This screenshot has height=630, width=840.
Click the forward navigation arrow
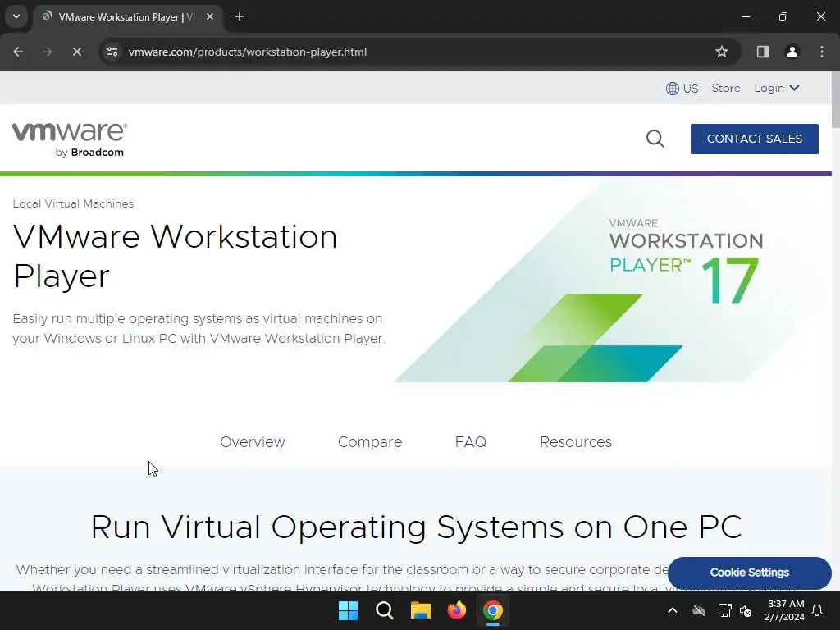[x=48, y=52]
